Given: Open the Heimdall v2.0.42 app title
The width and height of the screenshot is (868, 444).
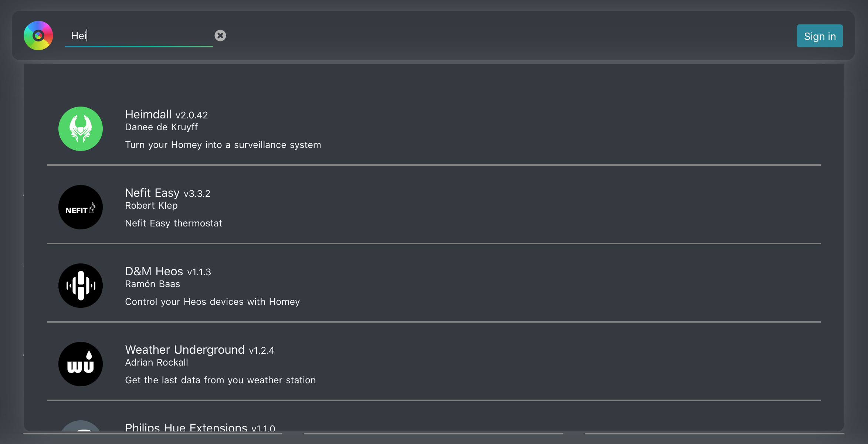Looking at the screenshot, I should 166,115.
